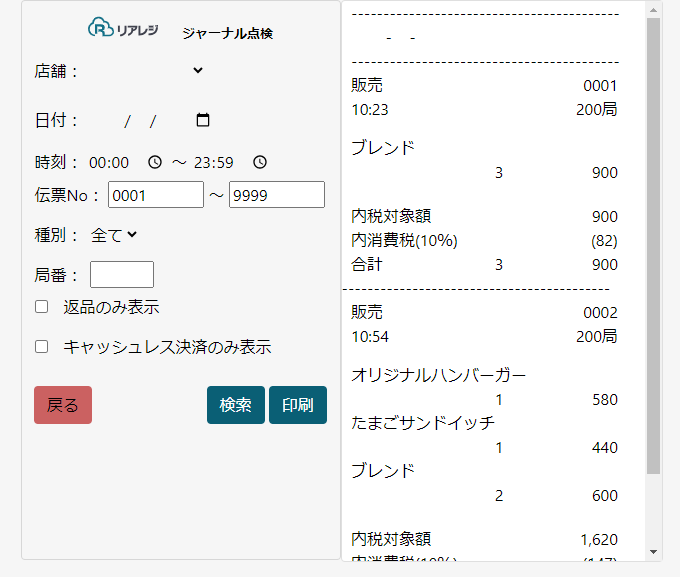
Task: Focus the 伝票No start field 0001
Action: point(156,195)
